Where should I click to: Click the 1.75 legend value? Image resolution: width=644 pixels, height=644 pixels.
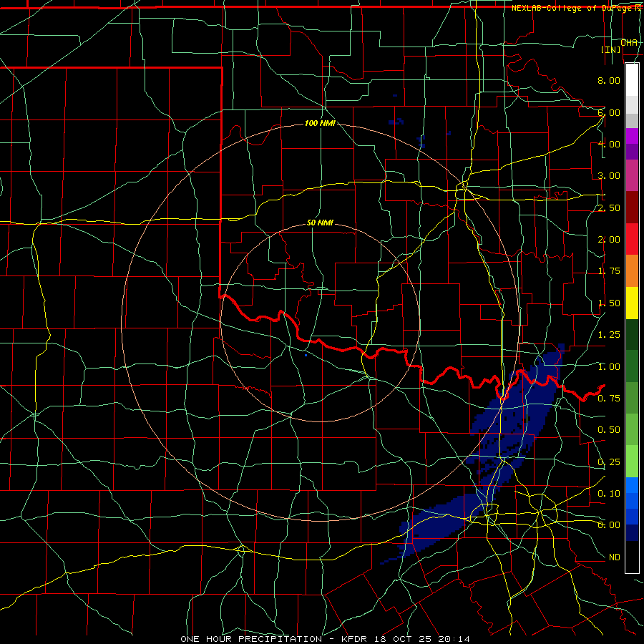pyautogui.click(x=609, y=271)
